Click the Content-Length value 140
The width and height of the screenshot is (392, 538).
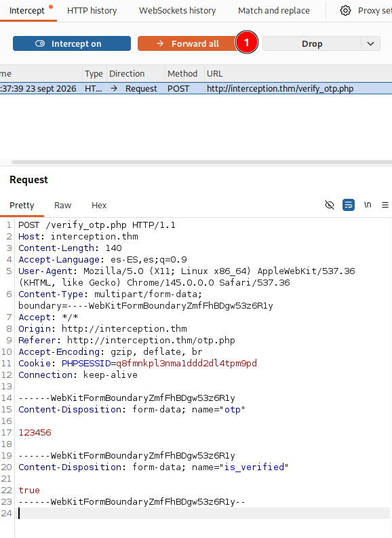tap(113, 248)
